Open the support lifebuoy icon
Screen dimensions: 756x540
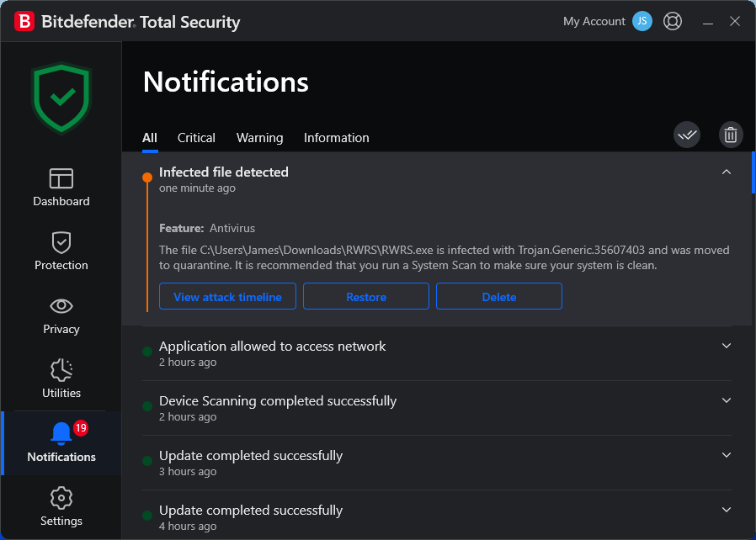(673, 21)
